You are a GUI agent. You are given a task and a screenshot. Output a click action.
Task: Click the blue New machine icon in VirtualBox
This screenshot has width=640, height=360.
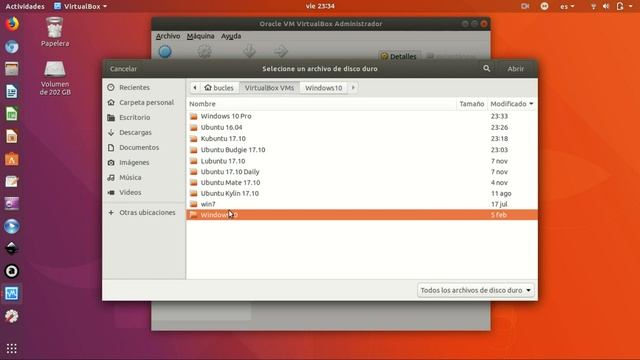pos(165,52)
